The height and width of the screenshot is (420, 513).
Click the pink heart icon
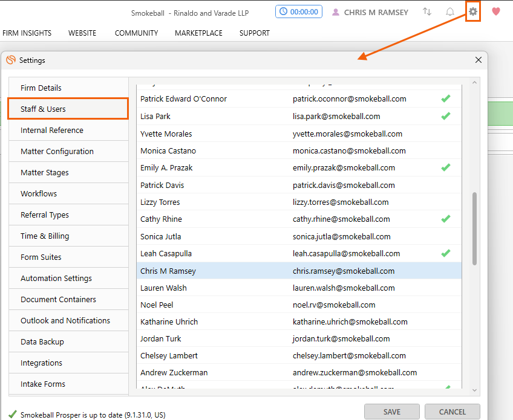496,11
